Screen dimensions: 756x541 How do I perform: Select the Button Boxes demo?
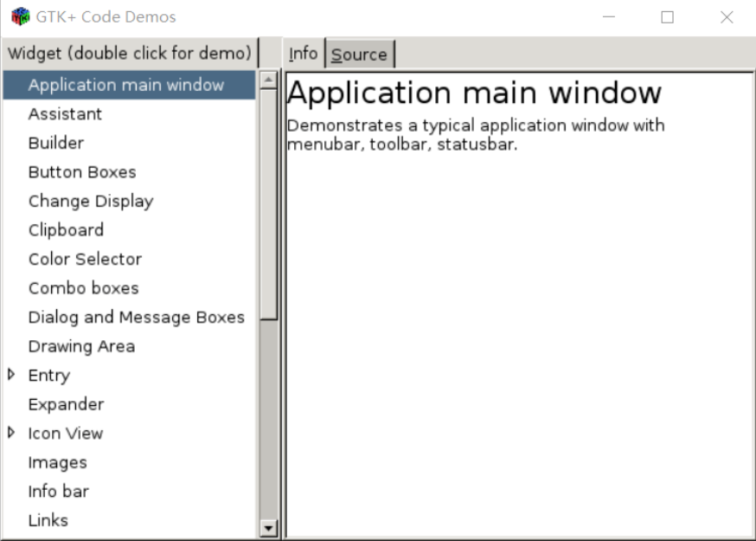pos(82,171)
